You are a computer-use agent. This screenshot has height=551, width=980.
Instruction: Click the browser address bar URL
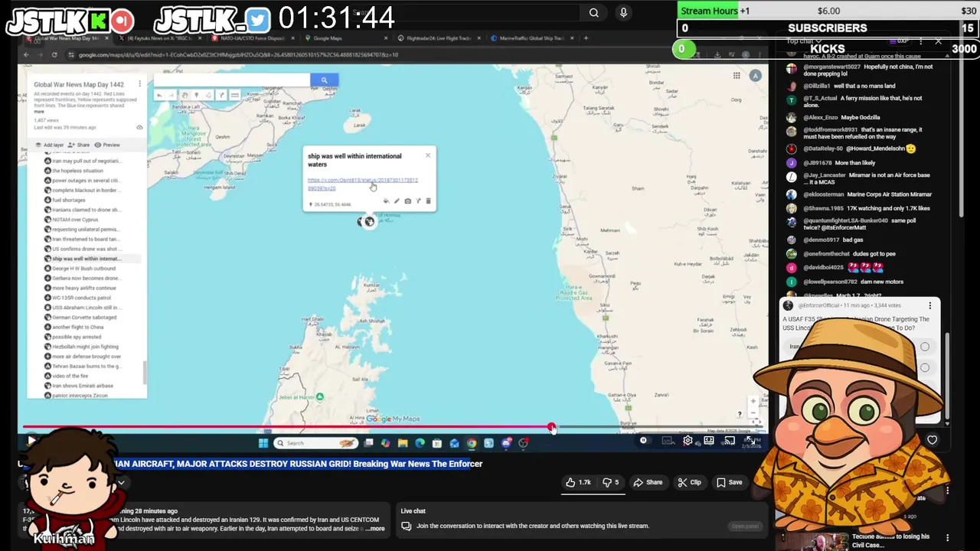click(237, 54)
